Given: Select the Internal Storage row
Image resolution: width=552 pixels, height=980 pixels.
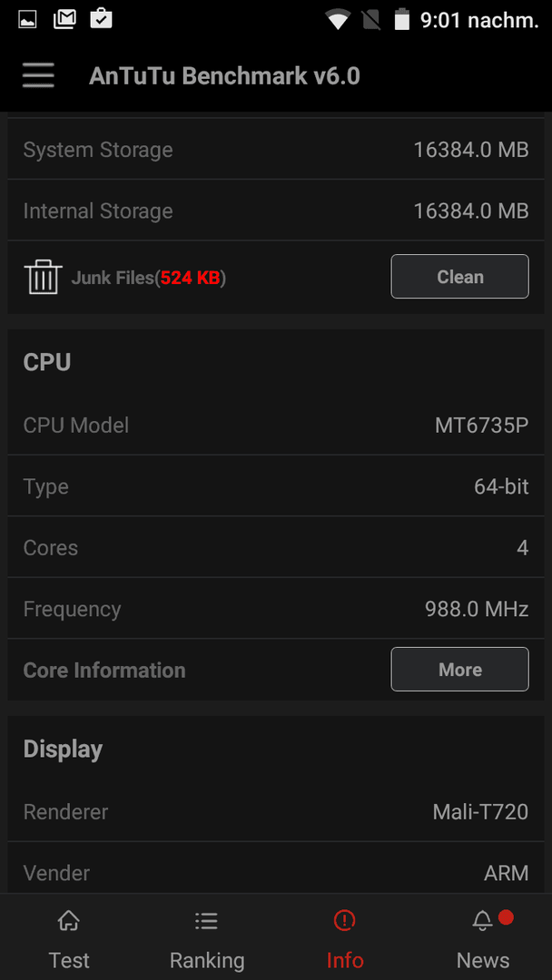Looking at the screenshot, I should 276,211.
